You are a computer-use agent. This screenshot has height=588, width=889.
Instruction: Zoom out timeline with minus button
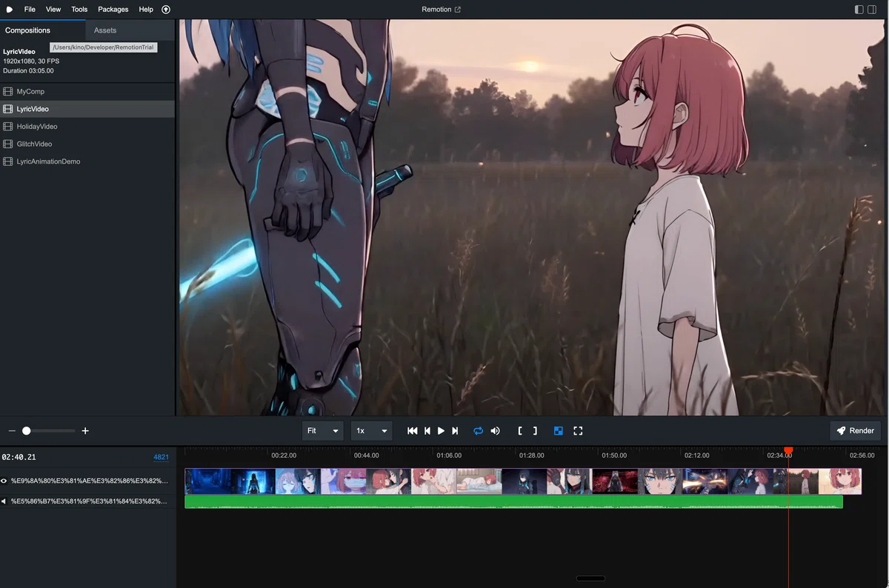coord(12,431)
